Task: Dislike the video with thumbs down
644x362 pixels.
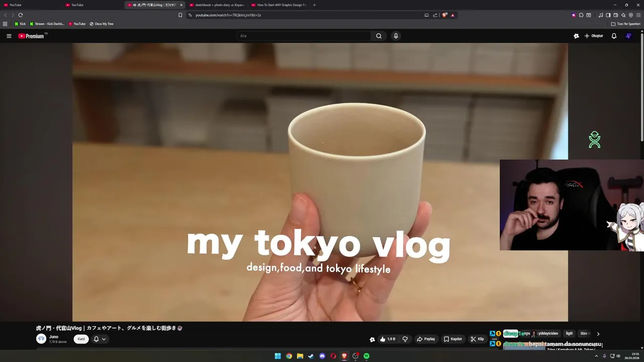Action: point(405,339)
